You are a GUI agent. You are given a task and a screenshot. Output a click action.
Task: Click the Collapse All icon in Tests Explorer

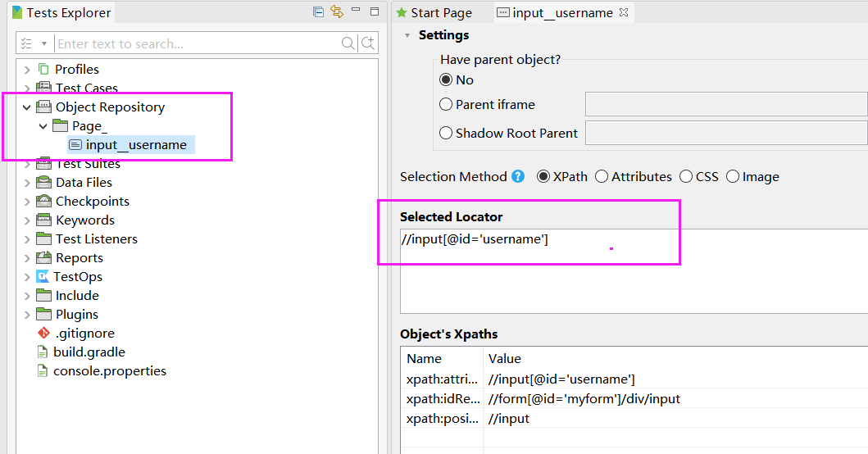click(318, 11)
